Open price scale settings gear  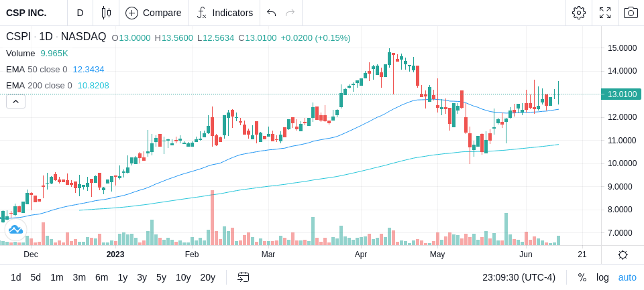tap(623, 255)
